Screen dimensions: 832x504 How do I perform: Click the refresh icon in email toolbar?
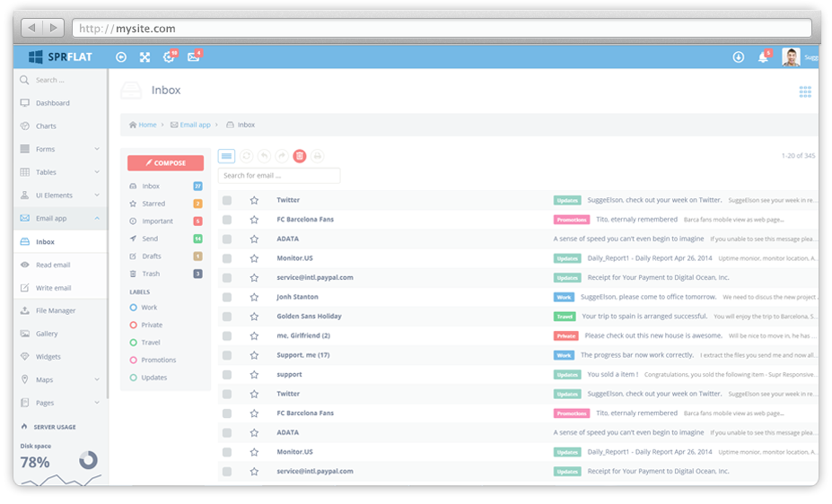click(x=247, y=156)
